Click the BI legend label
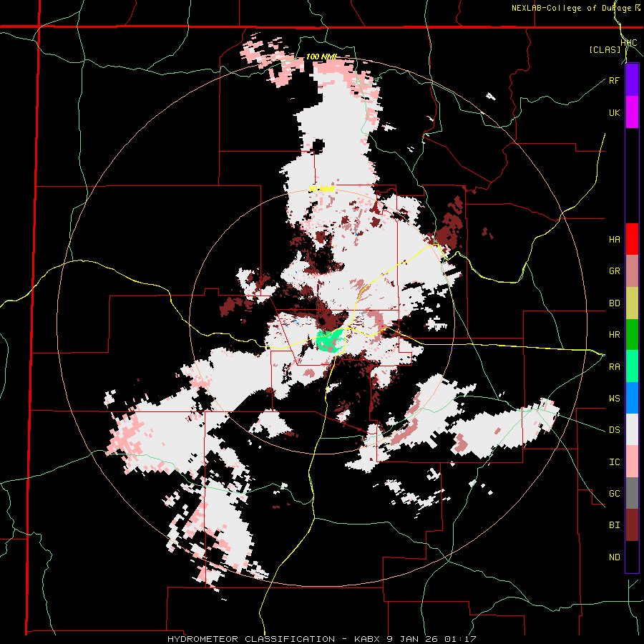The image size is (644, 644). [614, 525]
